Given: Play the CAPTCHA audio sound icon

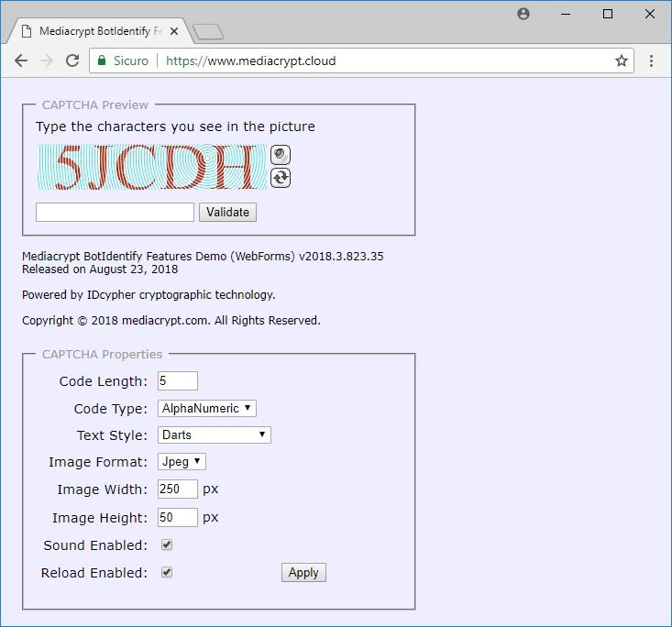Looking at the screenshot, I should coord(281,155).
